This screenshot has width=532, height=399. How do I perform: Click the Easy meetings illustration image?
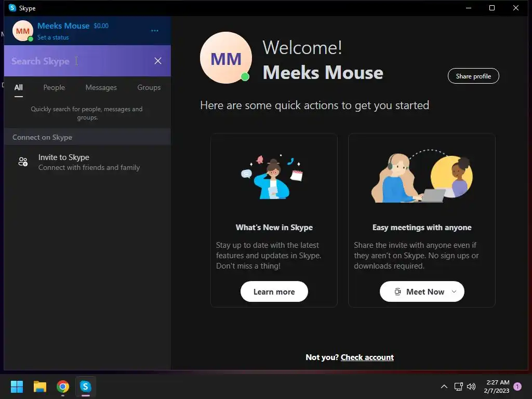(422, 176)
